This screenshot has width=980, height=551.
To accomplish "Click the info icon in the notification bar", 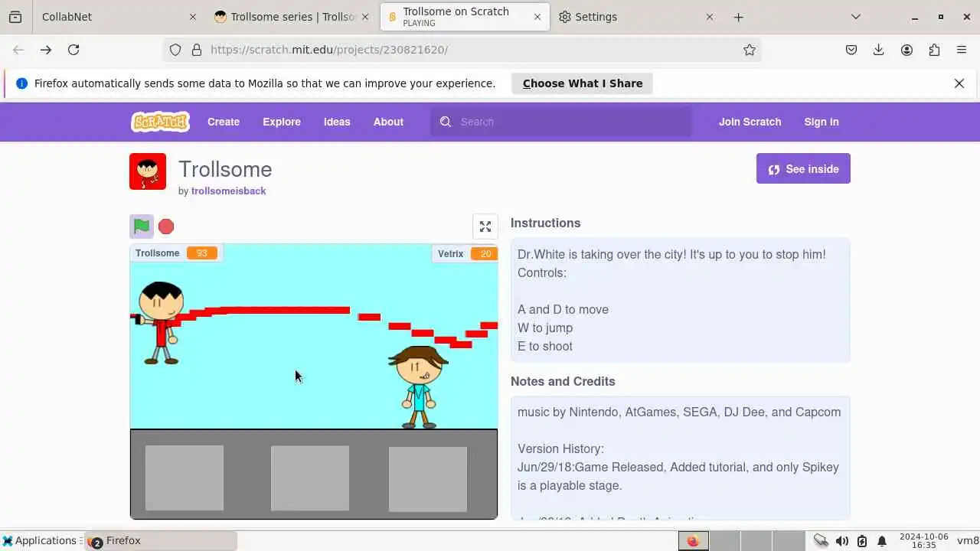I will tap(21, 83).
